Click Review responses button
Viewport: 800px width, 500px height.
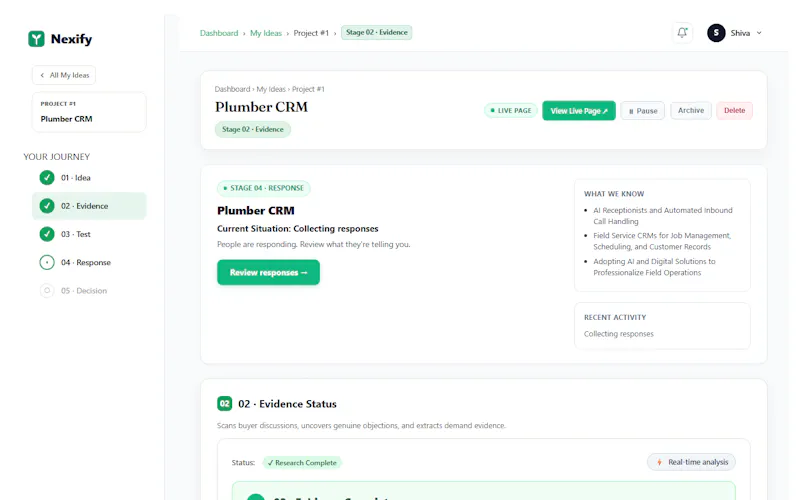[268, 272]
